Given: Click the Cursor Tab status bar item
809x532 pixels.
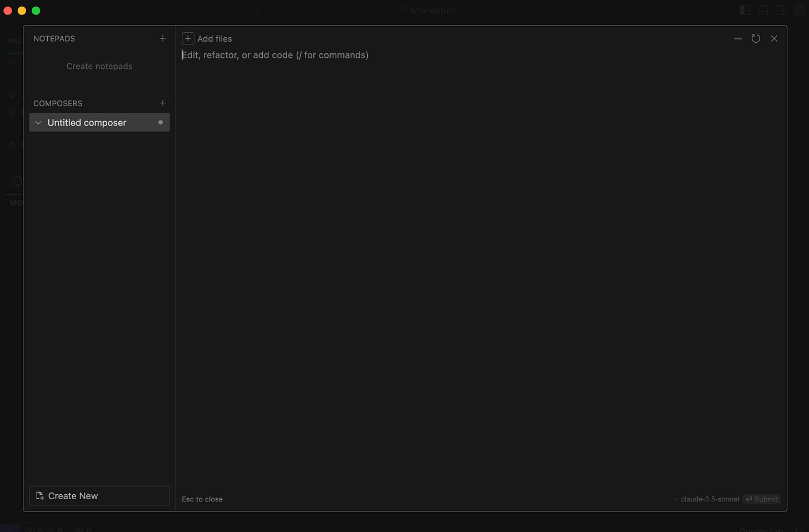Looking at the screenshot, I should tap(761, 529).
